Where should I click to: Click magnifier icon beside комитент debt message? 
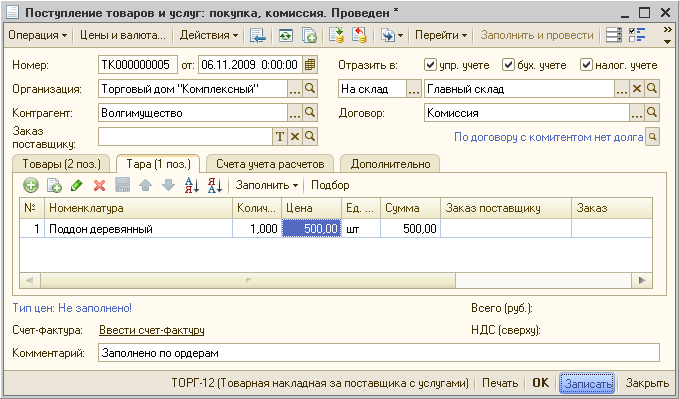(652, 137)
